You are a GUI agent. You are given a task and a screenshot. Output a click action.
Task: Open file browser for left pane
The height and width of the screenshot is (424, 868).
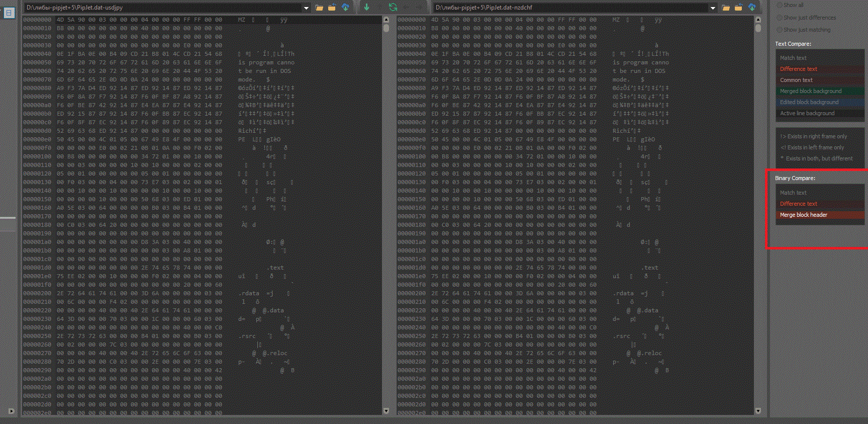[x=319, y=8]
